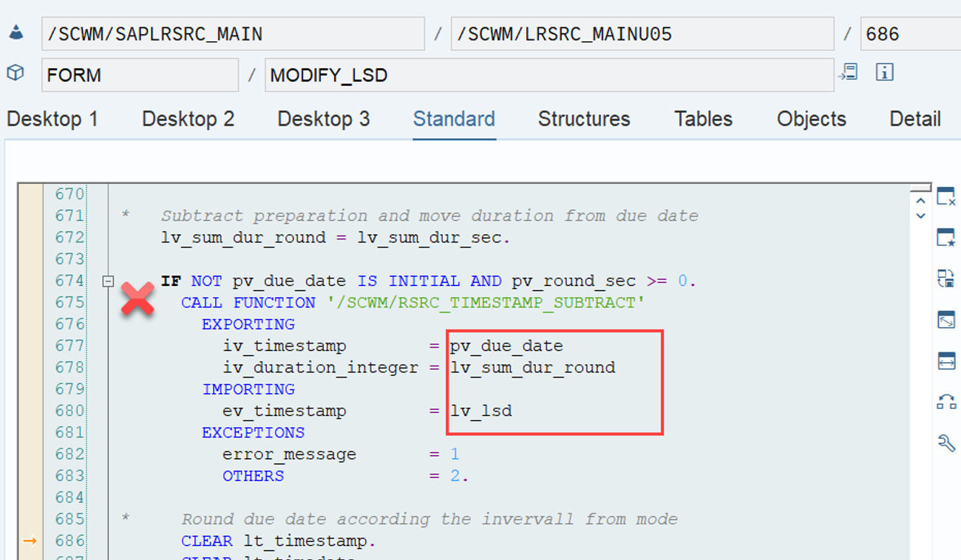Click the navigate-to-source icon after MODIFY_LSD
The height and width of the screenshot is (560, 961).
(848, 72)
